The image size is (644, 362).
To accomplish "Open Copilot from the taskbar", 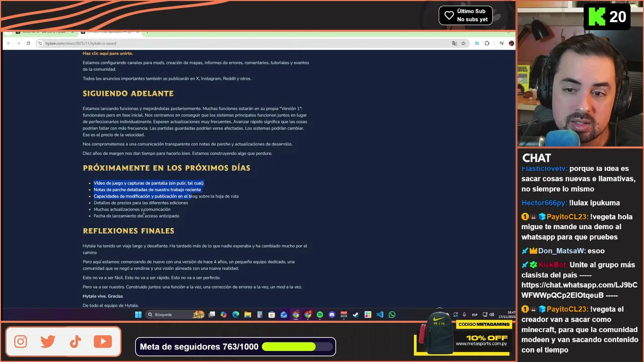I will click(x=224, y=315).
